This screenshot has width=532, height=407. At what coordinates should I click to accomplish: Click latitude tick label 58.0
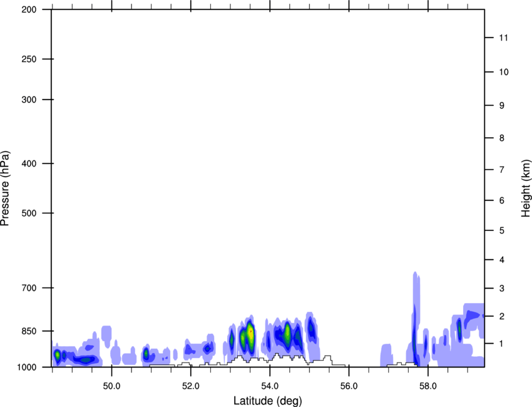pos(428,386)
